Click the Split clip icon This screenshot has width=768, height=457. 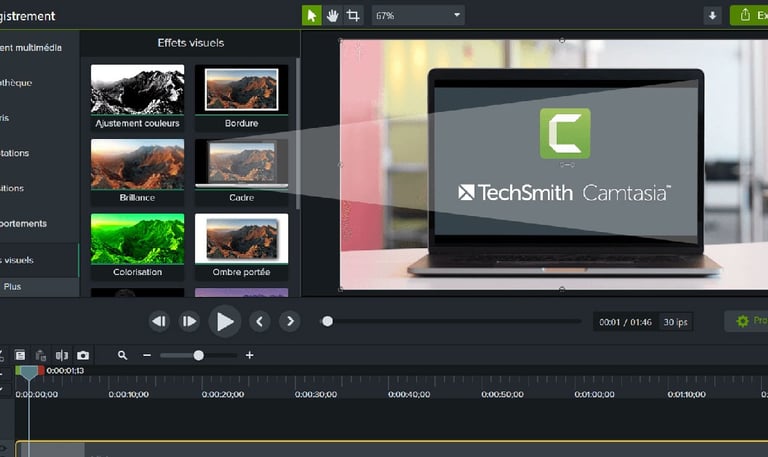62,355
